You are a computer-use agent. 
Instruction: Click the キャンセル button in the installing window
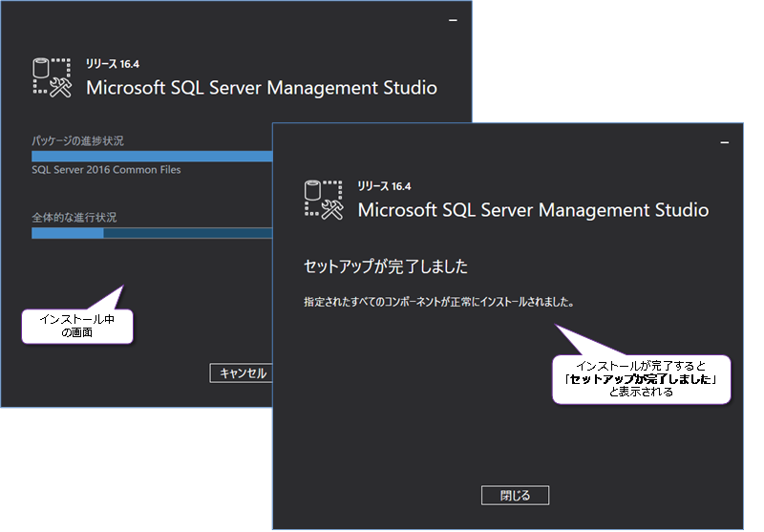[242, 373]
